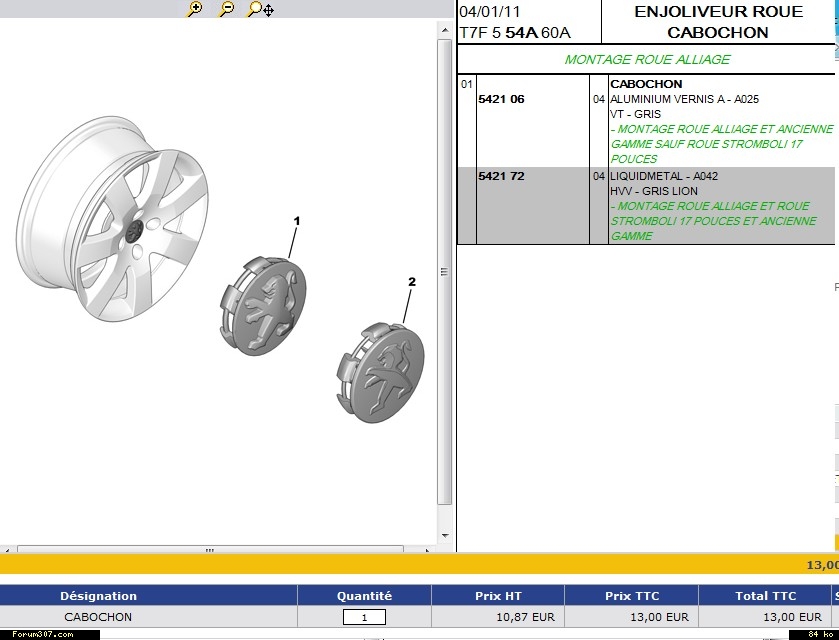The height and width of the screenshot is (640, 839).
Task: Click ALUMINIUM VERNIS A - A025 description
Action: pyautogui.click(x=684, y=99)
